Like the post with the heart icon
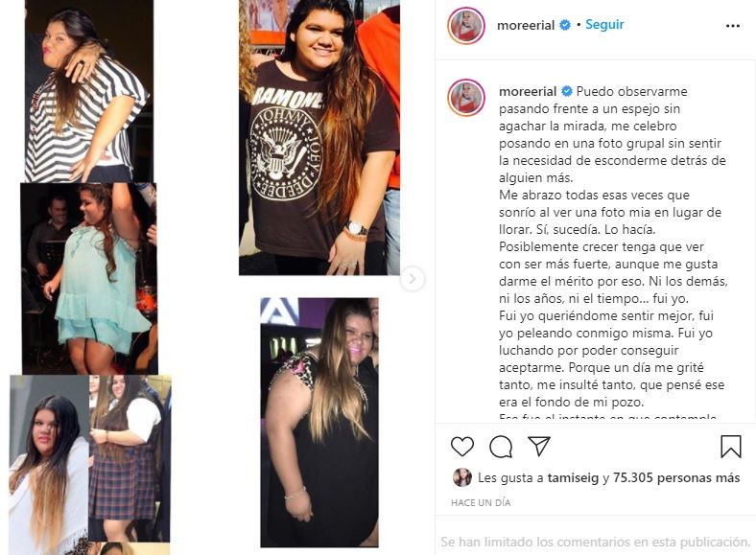Screen dimensions: 756x555 coord(461,447)
